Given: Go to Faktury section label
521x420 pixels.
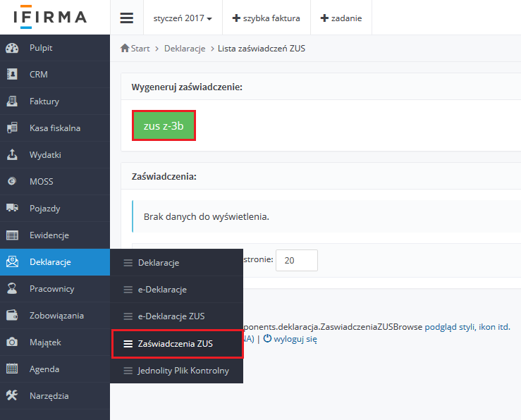Looking at the screenshot, I should click(x=44, y=101).
